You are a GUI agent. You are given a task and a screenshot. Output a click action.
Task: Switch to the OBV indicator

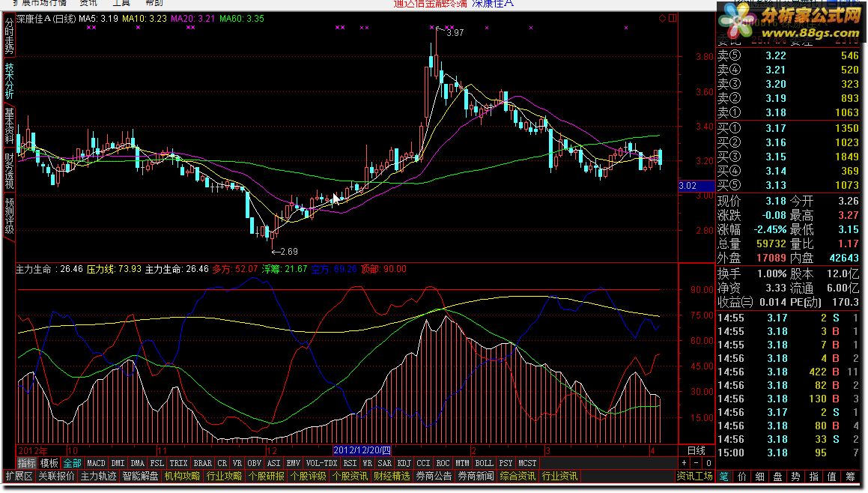coord(254,463)
